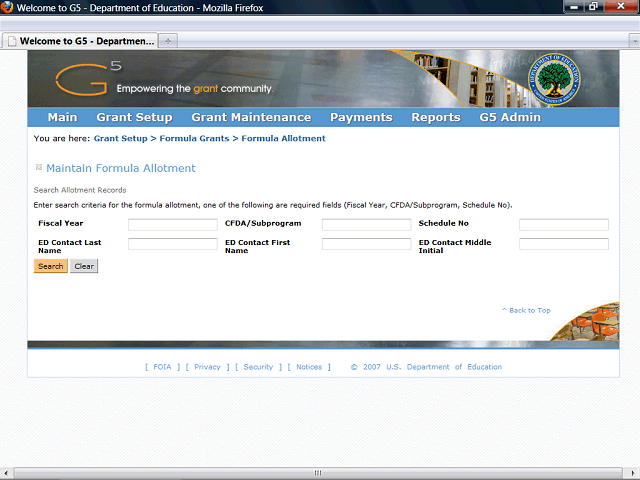
Task: Click the icon beside Maintain Formula Allotment
Action: pyautogui.click(x=39, y=167)
